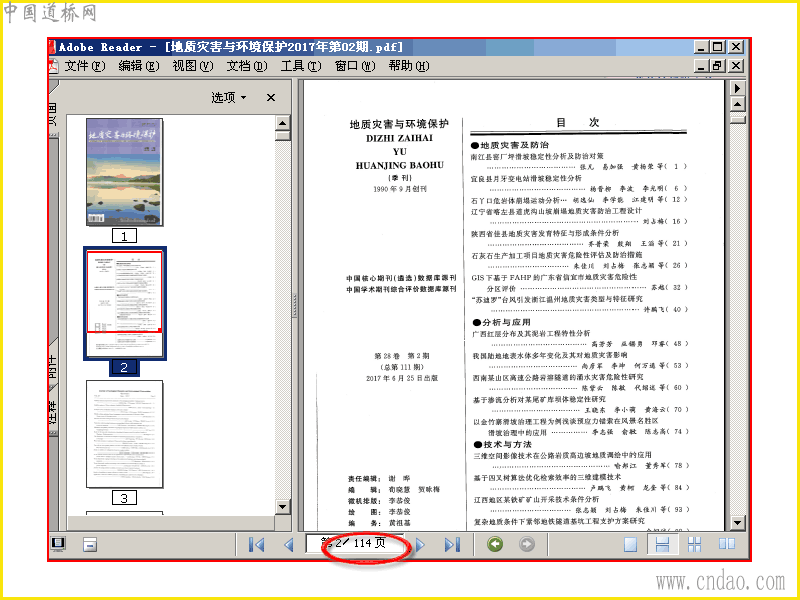Click the Adobe Reader icon in title bar
Image resolution: width=800 pixels, height=600 pixels.
click(x=52, y=47)
